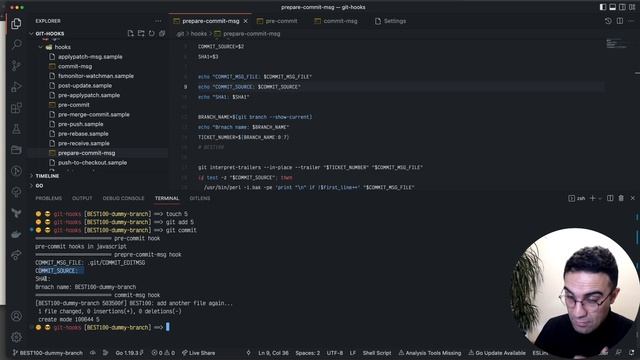
Task: Close the terminal panel
Action: pyautogui.click(x=633, y=198)
